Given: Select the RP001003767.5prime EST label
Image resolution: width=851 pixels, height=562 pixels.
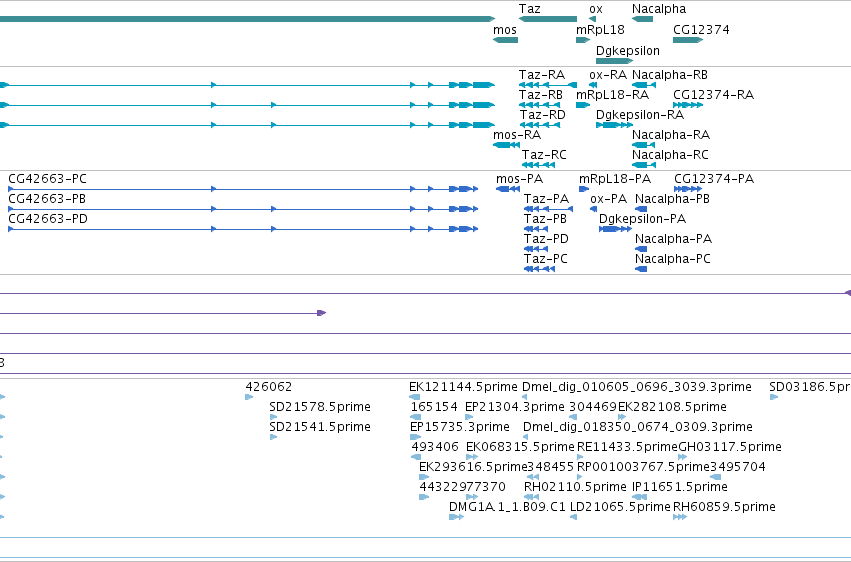Looking at the screenshot, I should pos(643,468).
